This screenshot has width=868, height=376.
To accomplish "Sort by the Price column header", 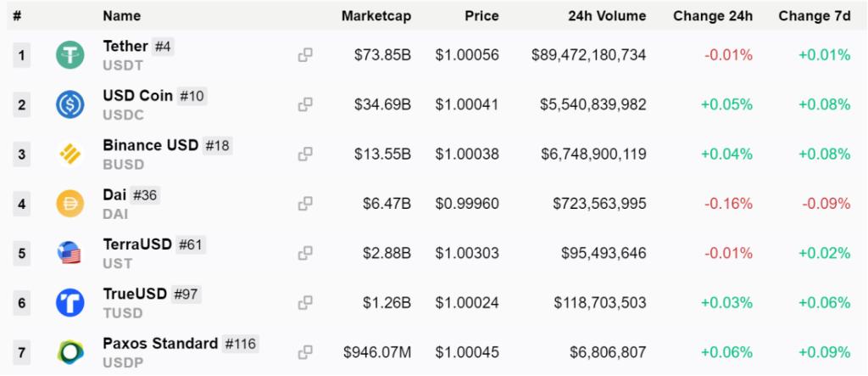I will [x=481, y=16].
